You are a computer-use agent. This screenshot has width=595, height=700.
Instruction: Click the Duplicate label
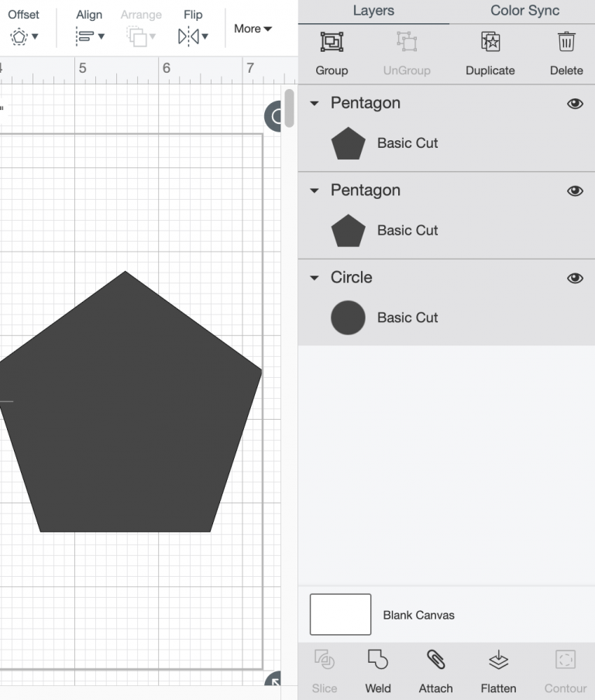pos(490,70)
